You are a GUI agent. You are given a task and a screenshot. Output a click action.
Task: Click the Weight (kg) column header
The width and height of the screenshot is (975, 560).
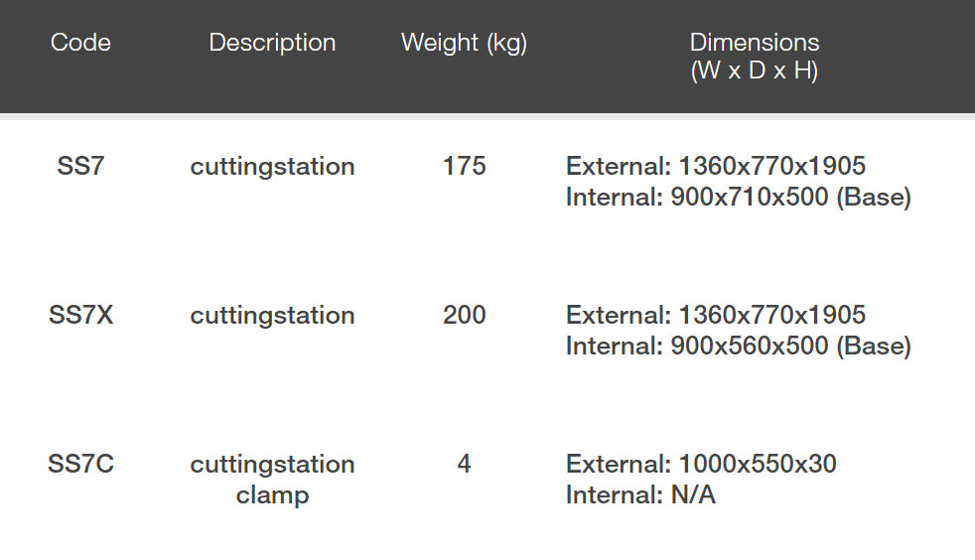pyautogui.click(x=464, y=43)
